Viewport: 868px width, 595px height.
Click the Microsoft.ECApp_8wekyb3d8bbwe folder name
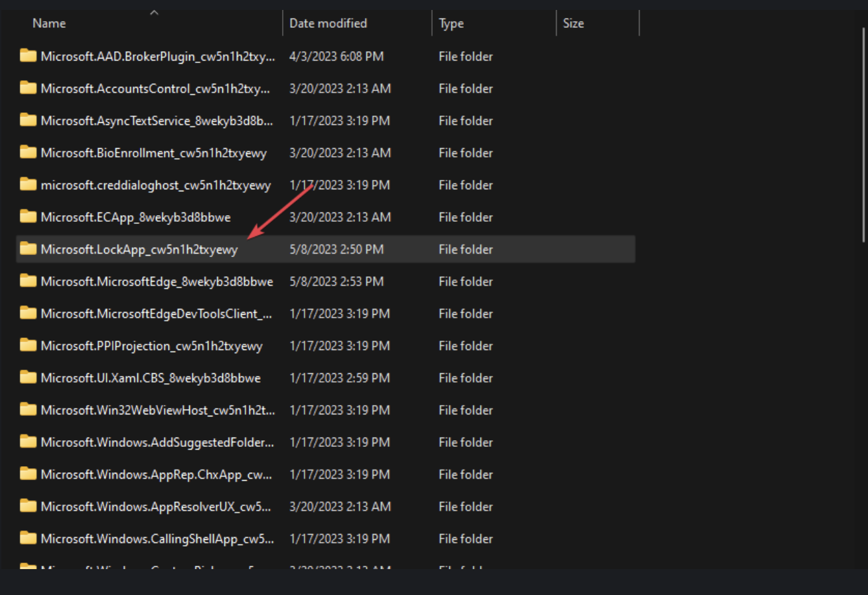pos(135,217)
